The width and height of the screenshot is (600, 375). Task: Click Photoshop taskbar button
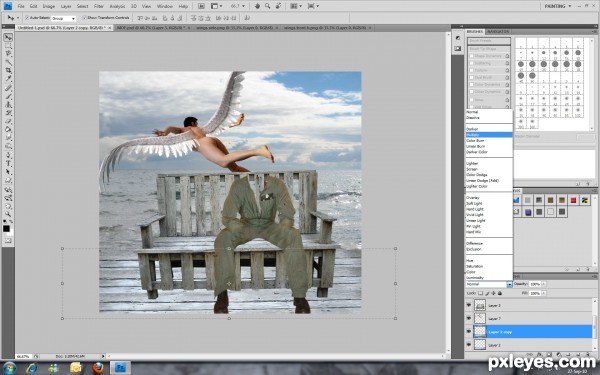pos(120,368)
